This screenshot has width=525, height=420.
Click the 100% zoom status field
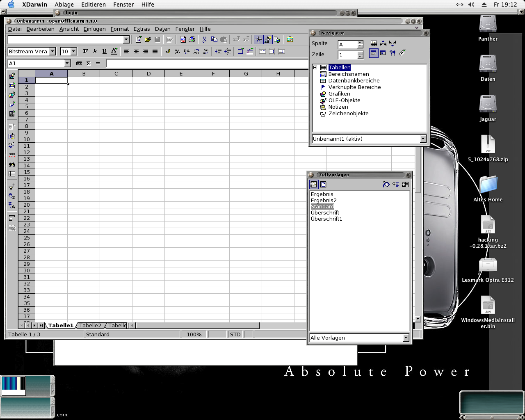pyautogui.click(x=194, y=335)
